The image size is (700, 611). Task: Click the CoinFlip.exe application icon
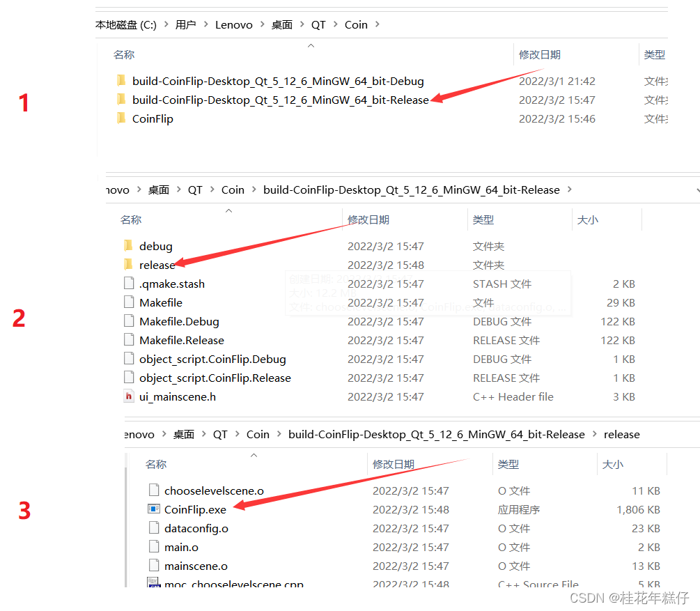tap(153, 509)
